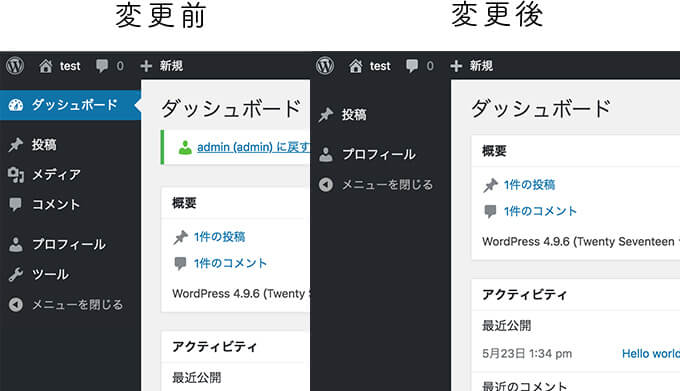Screen dimensions: 680x391
Task: Open 1件のコメント link in the right 概要 box
Action: click(x=540, y=211)
